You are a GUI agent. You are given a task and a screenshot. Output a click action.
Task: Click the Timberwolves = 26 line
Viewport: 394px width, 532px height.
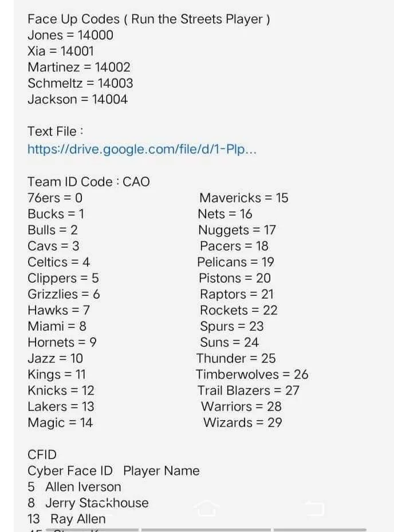(252, 374)
